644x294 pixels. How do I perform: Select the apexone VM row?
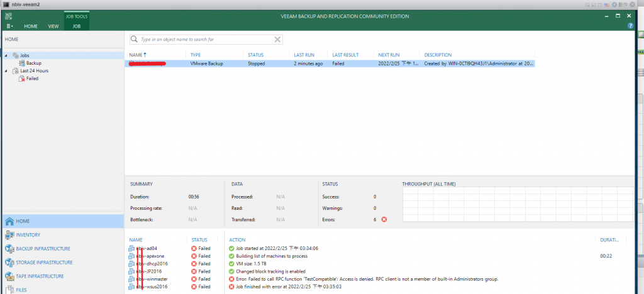pyautogui.click(x=174, y=256)
